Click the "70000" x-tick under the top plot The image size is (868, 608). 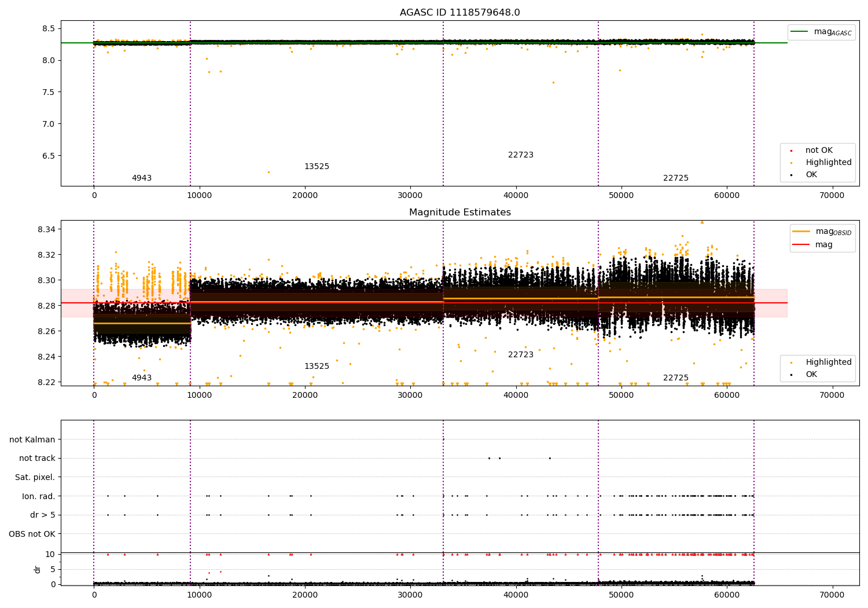coord(832,196)
